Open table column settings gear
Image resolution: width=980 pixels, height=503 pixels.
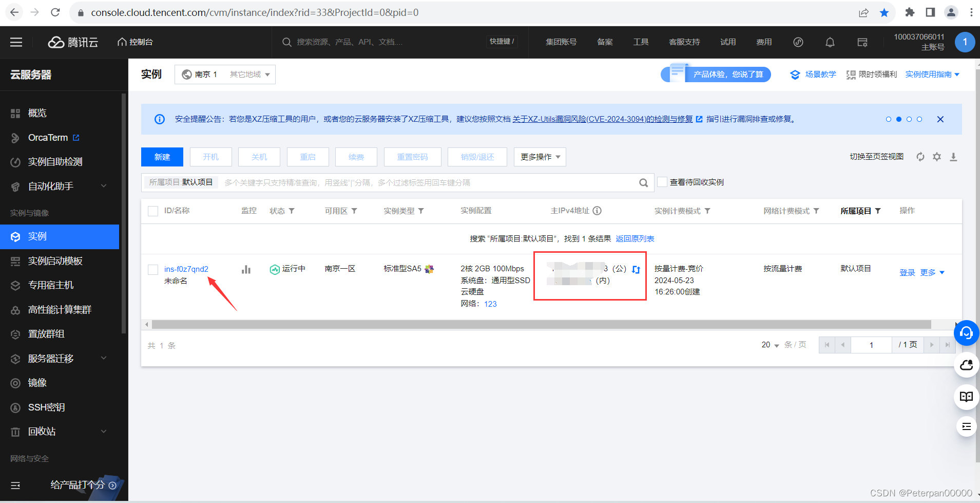937,157
